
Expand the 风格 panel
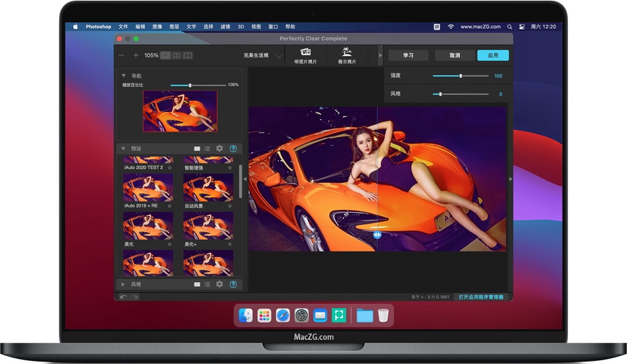(123, 284)
